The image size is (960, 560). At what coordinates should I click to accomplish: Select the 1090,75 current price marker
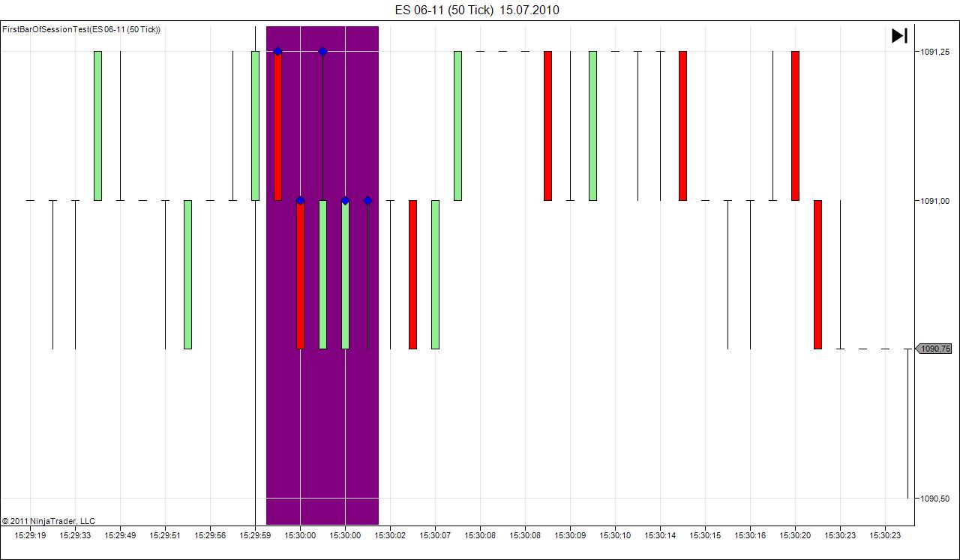tap(934, 349)
